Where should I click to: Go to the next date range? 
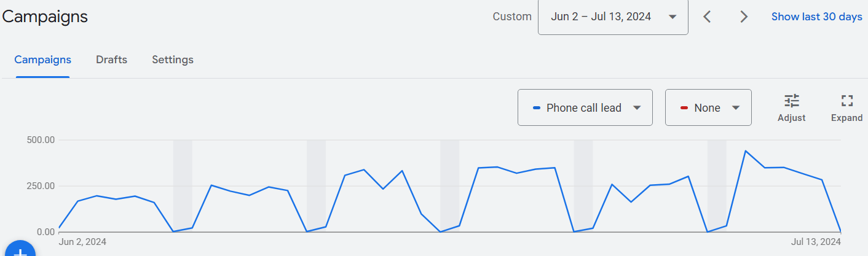(744, 17)
